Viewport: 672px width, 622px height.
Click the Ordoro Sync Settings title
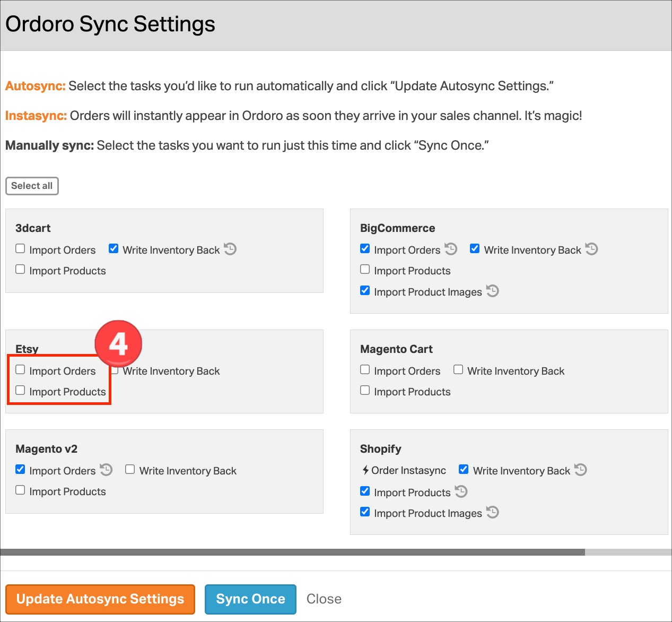110,24
